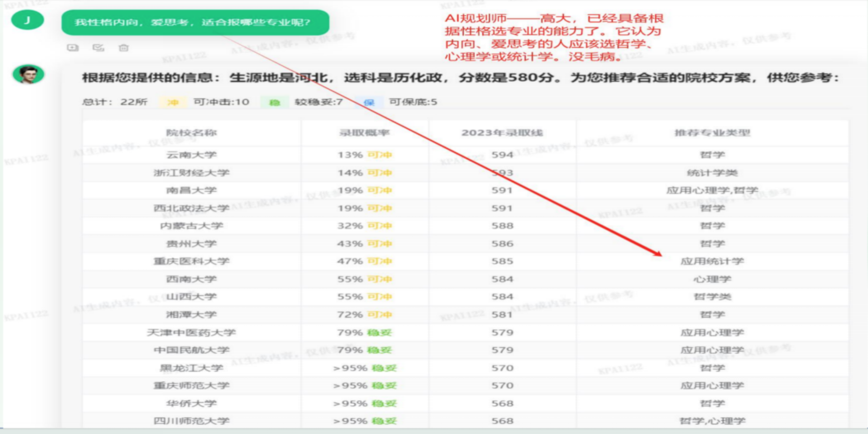Click the 院校名称 column header
The width and height of the screenshot is (868, 434).
tap(191, 133)
